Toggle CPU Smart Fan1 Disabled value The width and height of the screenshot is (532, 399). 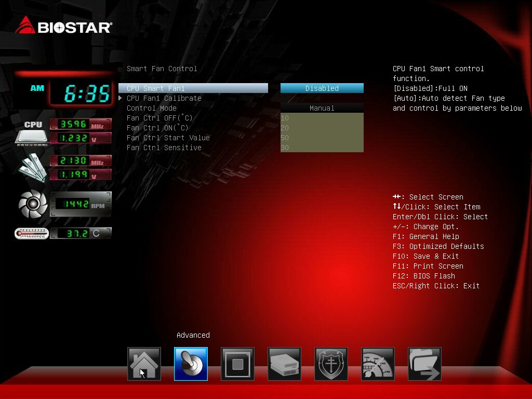pos(322,88)
